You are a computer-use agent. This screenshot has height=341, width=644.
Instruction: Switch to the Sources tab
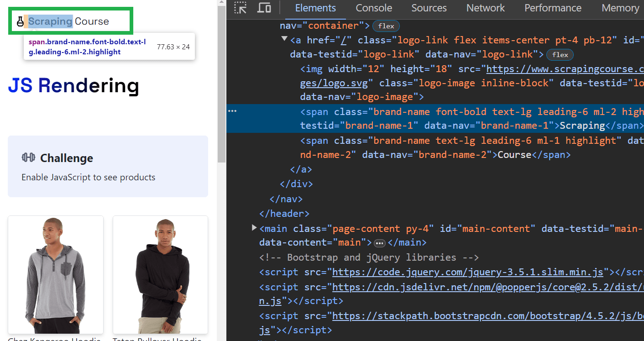point(429,8)
